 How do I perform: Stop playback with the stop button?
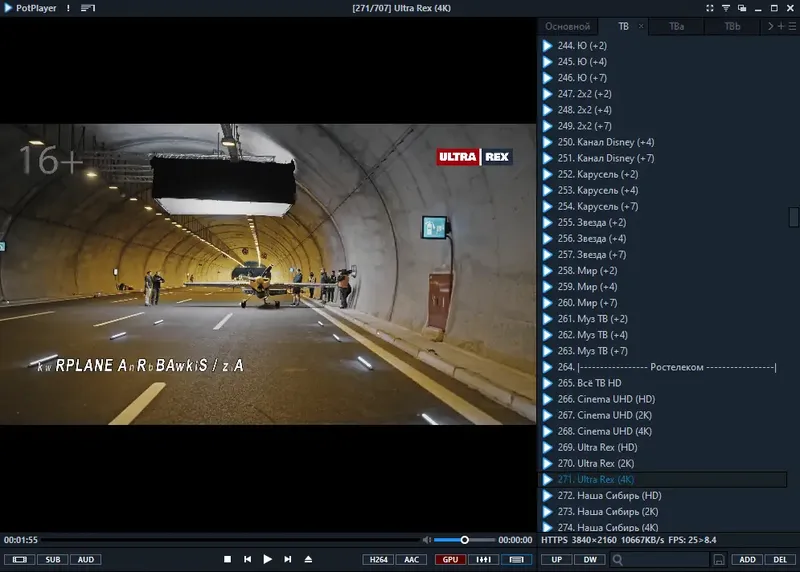(228, 559)
